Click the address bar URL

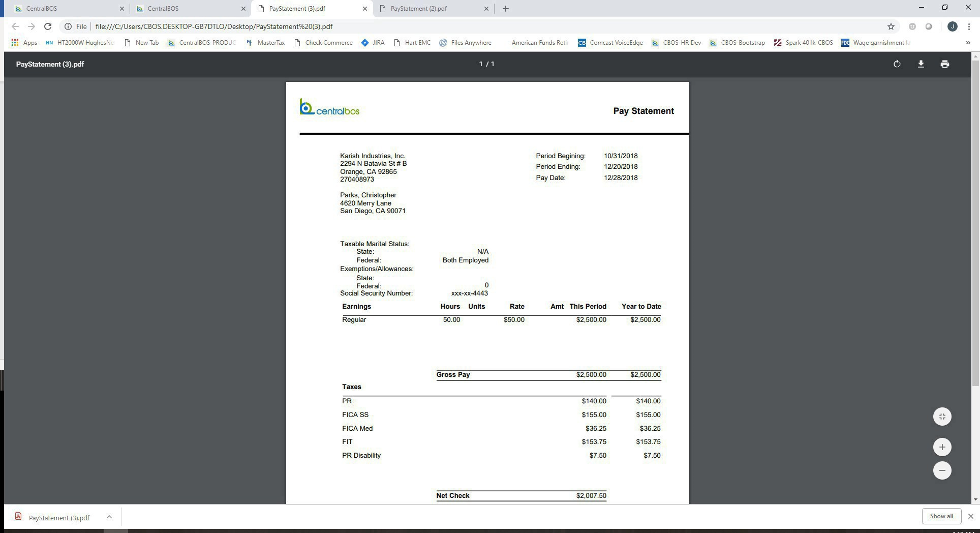click(214, 26)
